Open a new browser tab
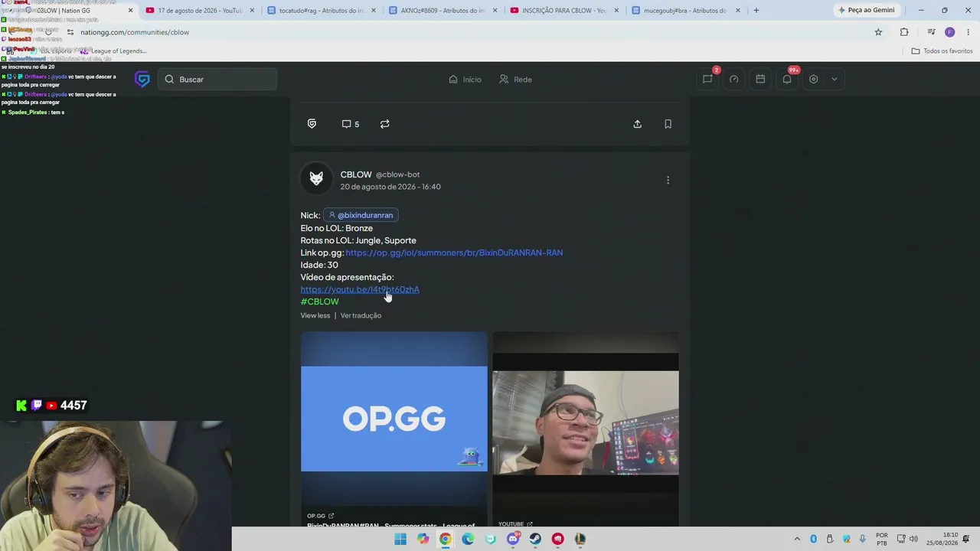980x551 pixels. click(756, 11)
